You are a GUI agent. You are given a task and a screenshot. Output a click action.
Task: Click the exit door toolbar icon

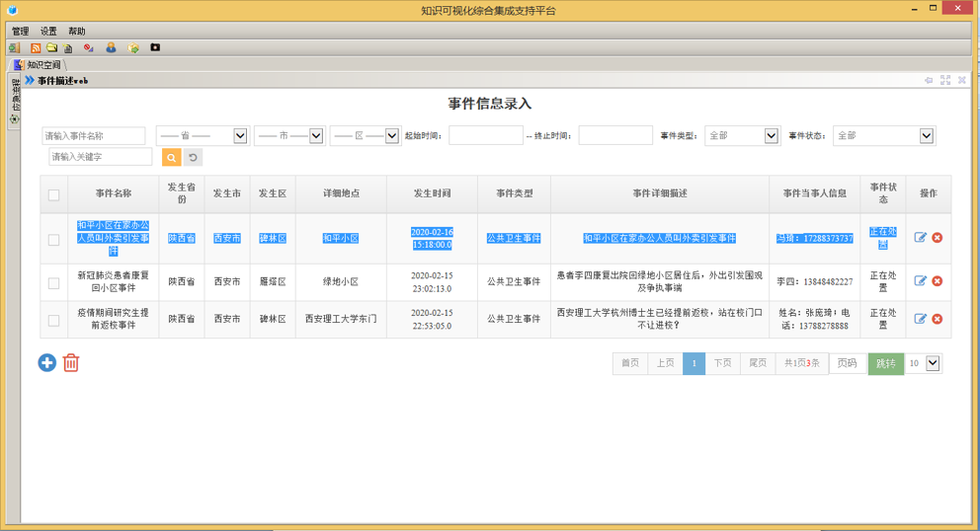(14, 47)
